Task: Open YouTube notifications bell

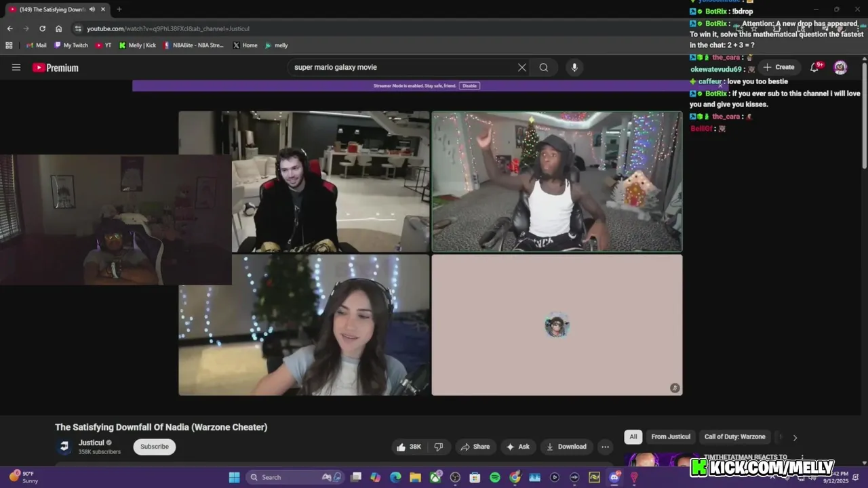Action: coord(815,67)
